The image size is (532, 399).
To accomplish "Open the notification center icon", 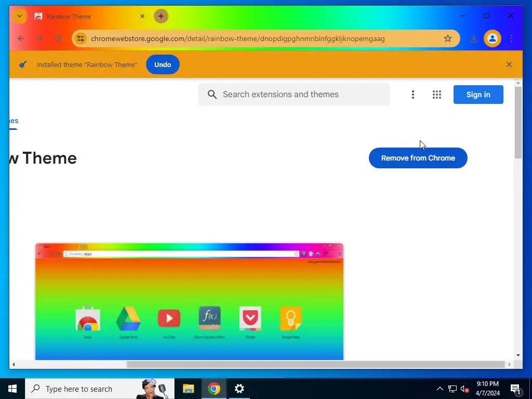I will pyautogui.click(x=515, y=389).
